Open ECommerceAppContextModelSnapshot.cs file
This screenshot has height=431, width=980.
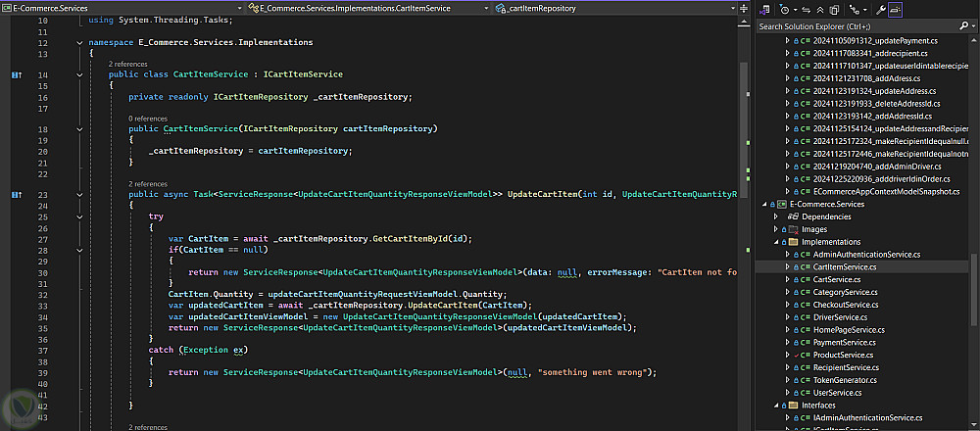click(886, 192)
